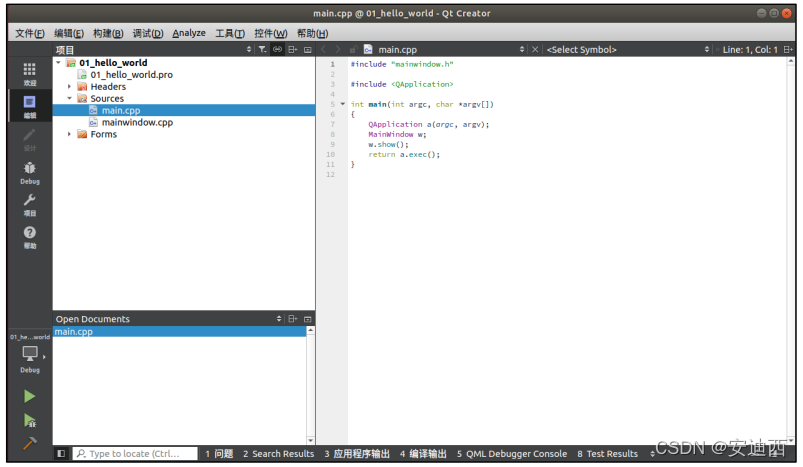Open the Select Symbol dropdown
Image resolution: width=803 pixels, height=467 pixels.
[707, 49]
